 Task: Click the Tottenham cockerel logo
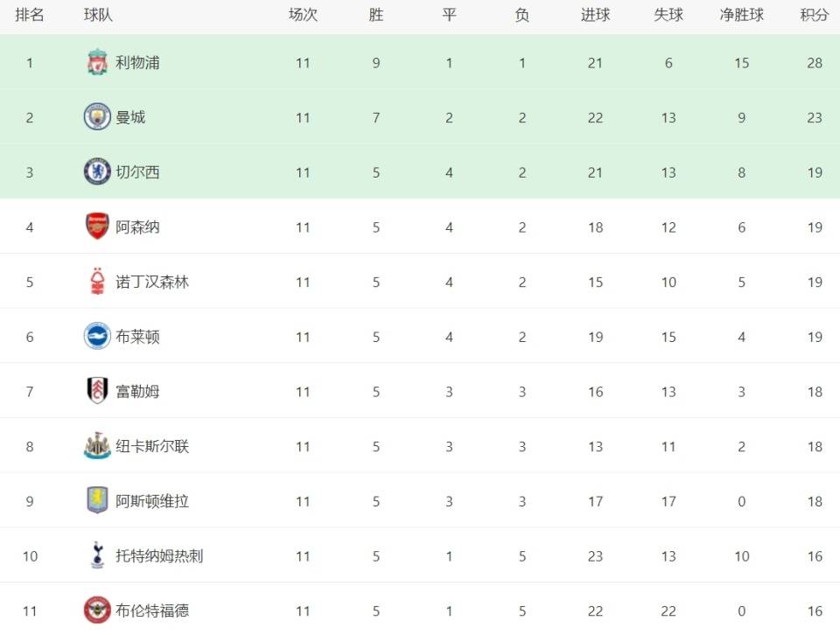pyautogui.click(x=97, y=555)
